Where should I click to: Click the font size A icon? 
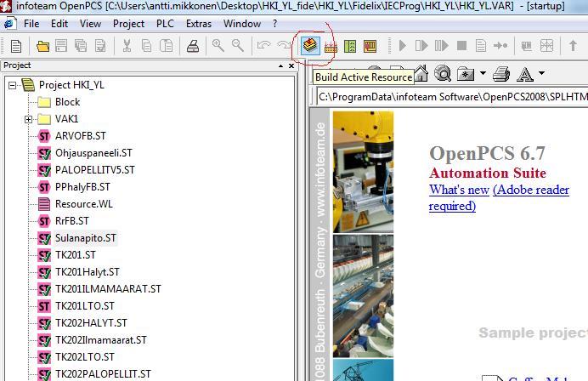click(x=525, y=74)
